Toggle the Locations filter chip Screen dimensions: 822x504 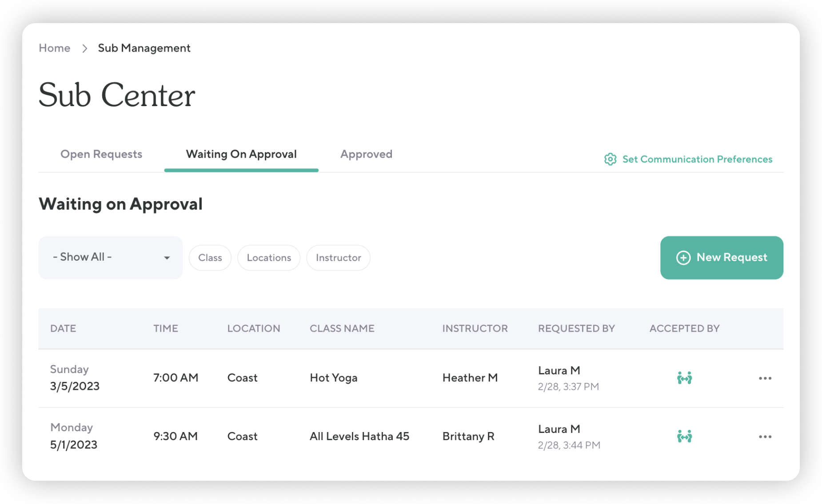pyautogui.click(x=268, y=258)
